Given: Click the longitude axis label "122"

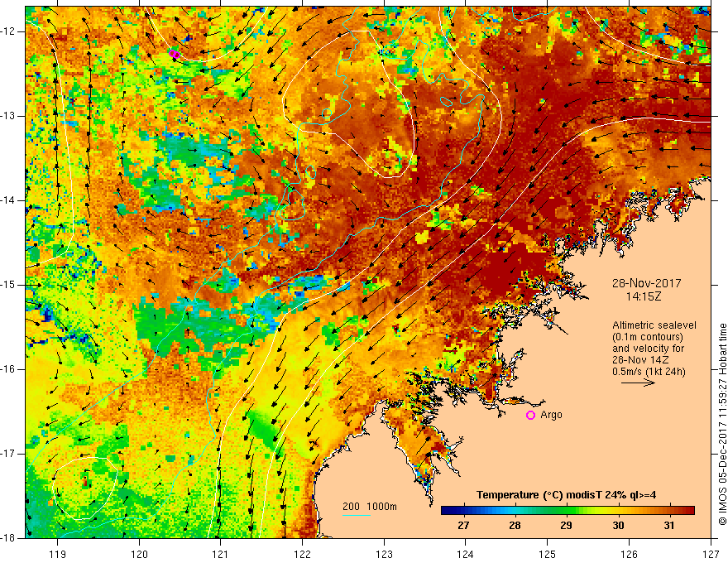Looking at the screenshot, I should pyautogui.click(x=302, y=554).
